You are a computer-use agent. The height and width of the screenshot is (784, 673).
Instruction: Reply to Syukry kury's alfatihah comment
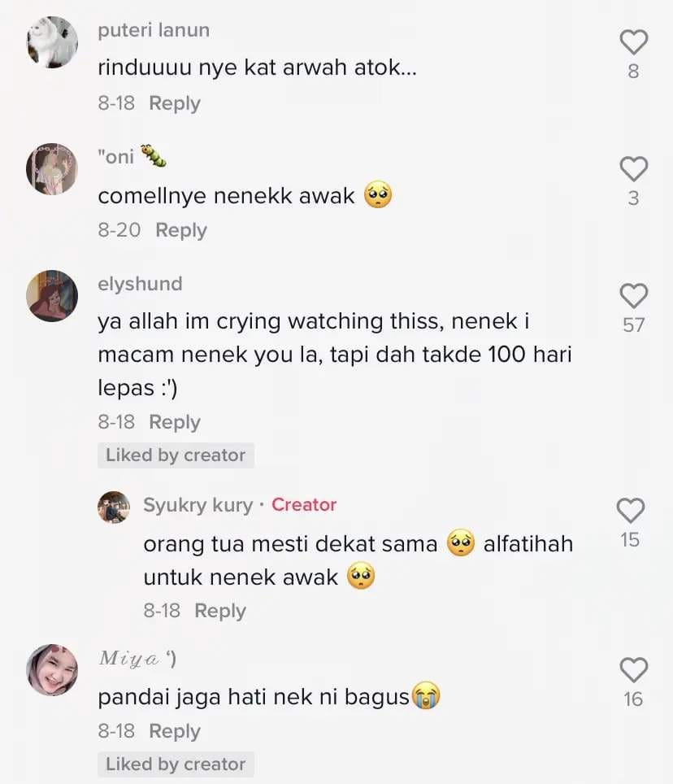[219, 611]
